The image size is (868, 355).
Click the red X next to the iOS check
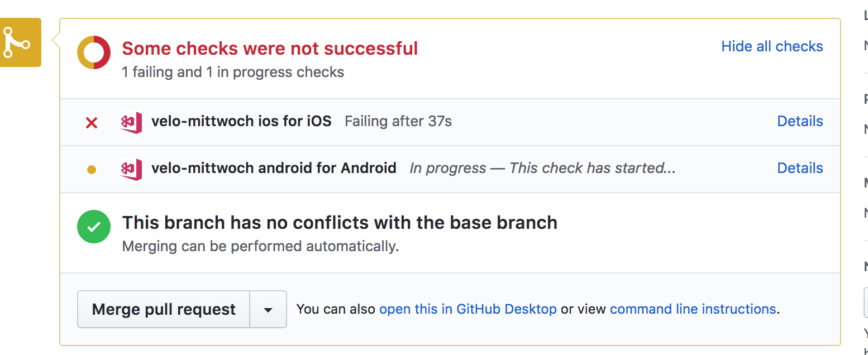coord(91,122)
